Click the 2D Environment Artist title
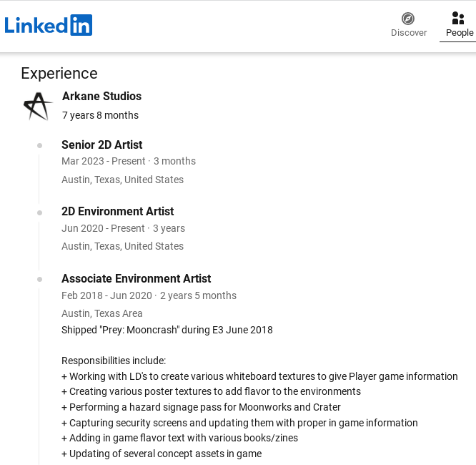 [117, 211]
